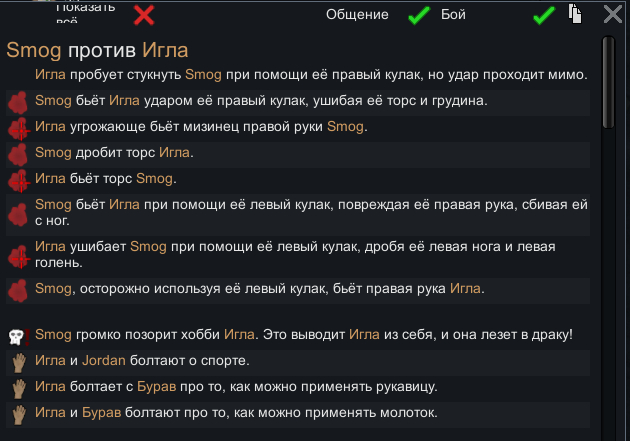Click blood icon beside "Игла бьёт торс Smog"
The image size is (630, 441).
(x=17, y=180)
